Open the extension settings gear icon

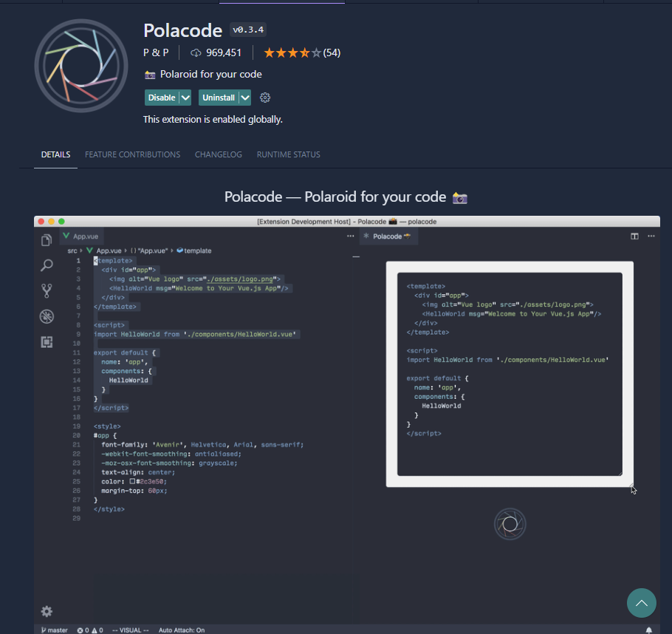pyautogui.click(x=265, y=97)
